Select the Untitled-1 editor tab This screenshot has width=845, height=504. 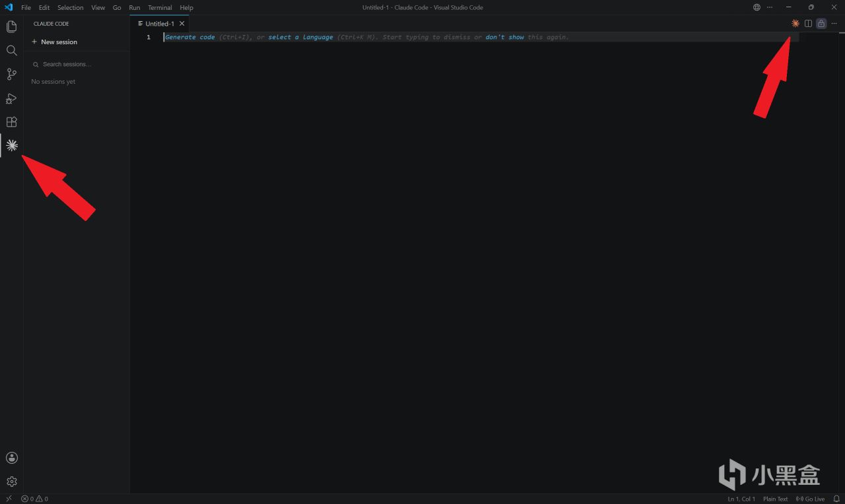pos(160,24)
